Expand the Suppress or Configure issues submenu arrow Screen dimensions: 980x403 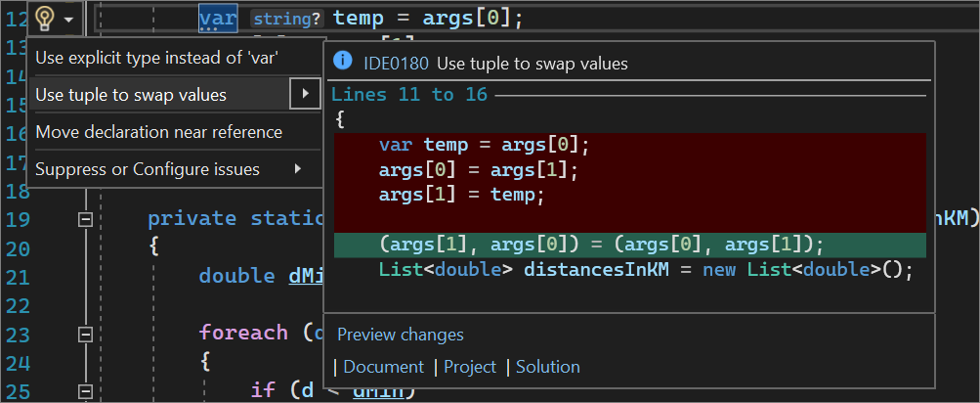(298, 168)
